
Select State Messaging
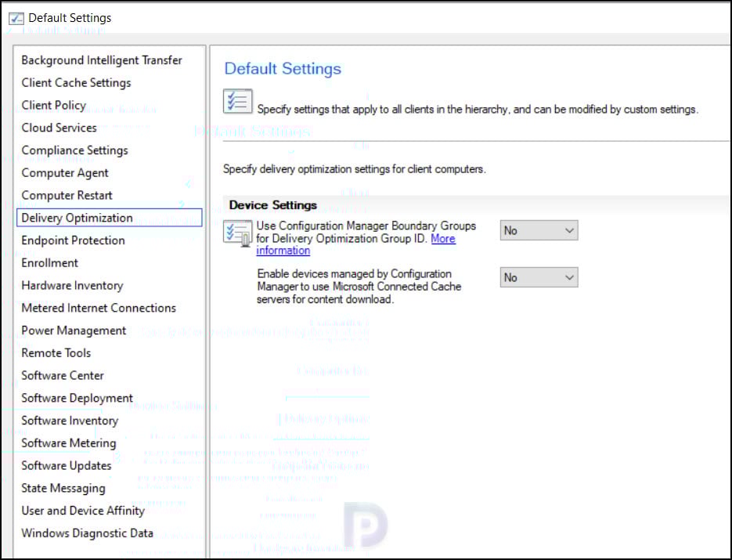pyautogui.click(x=63, y=489)
